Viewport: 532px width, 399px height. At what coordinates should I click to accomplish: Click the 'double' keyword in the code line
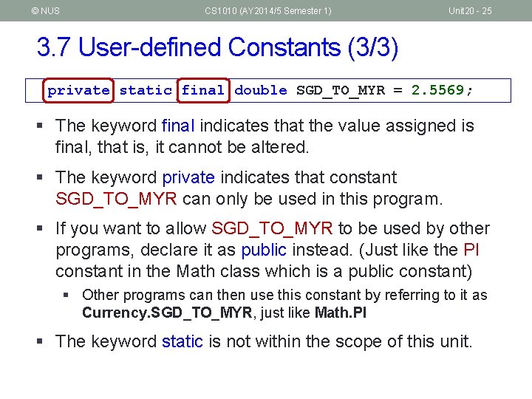pos(261,90)
